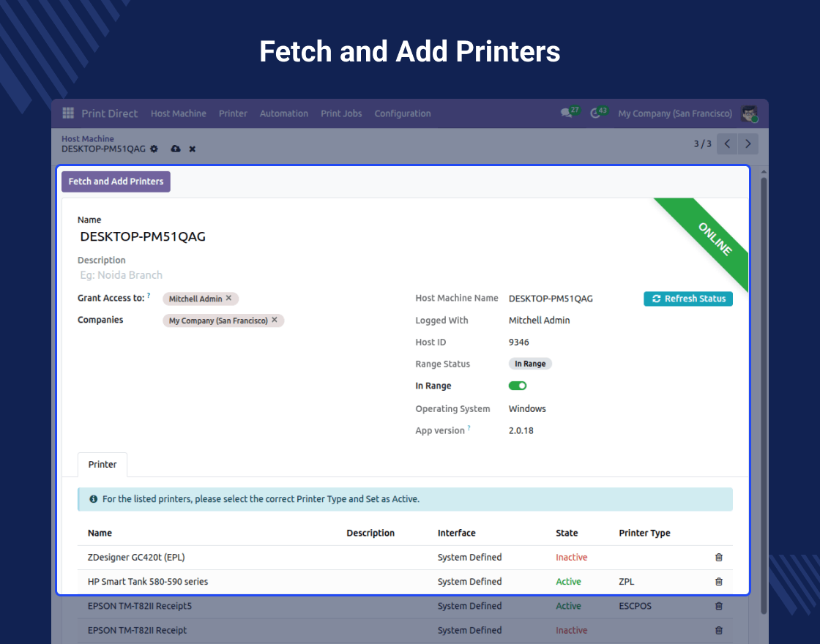The width and height of the screenshot is (820, 644).
Task: Go to the next record arrow
Action: 748,144
